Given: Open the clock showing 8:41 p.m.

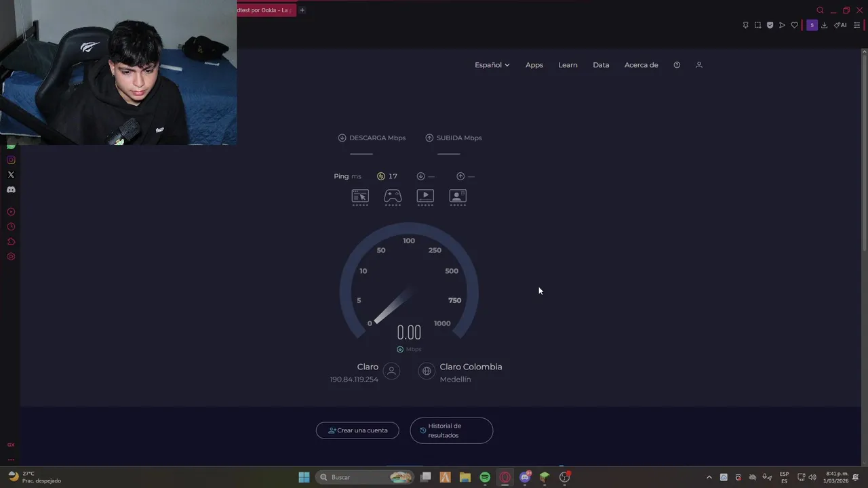Looking at the screenshot, I should point(835,477).
